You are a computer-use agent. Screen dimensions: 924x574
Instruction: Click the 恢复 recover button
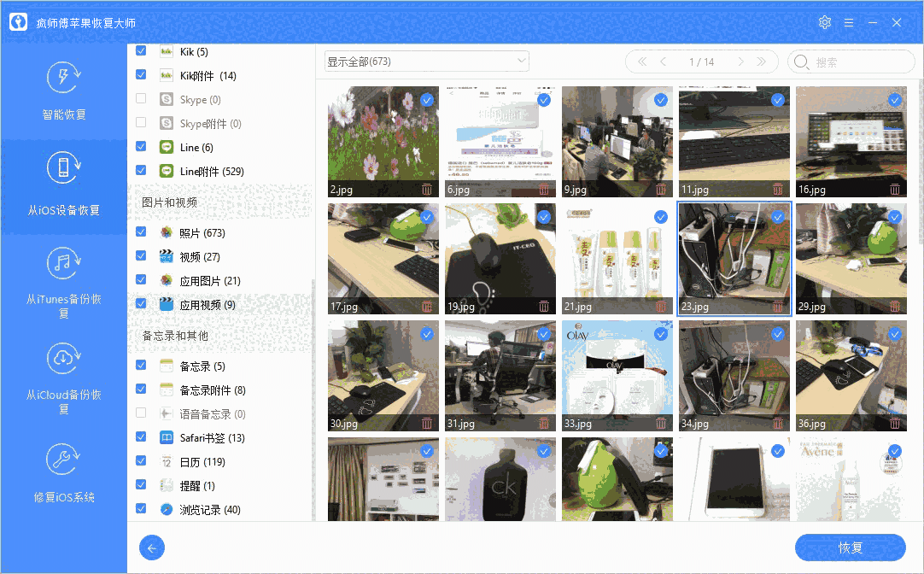849,548
